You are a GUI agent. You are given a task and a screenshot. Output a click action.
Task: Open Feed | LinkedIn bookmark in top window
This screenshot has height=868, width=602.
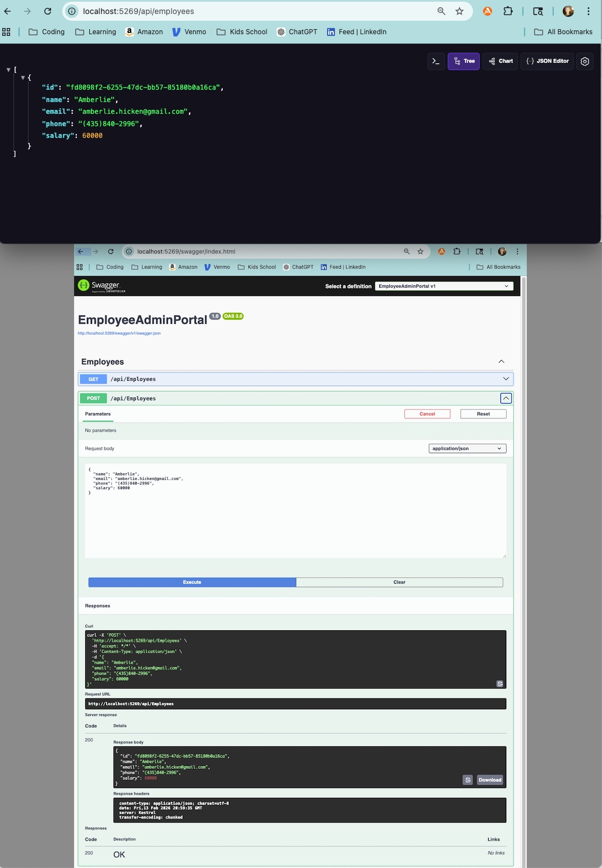[x=357, y=32]
